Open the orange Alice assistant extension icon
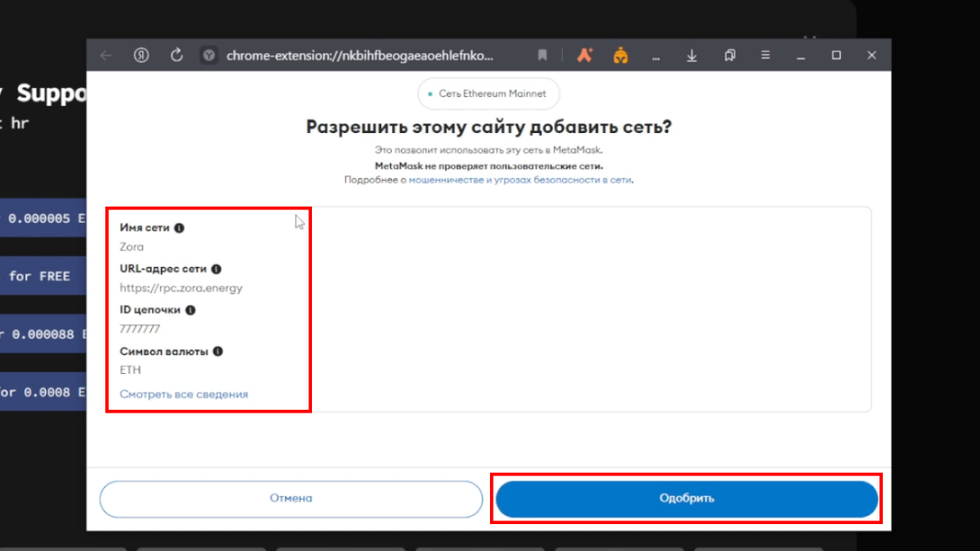The height and width of the screenshot is (551, 980). (x=584, y=55)
